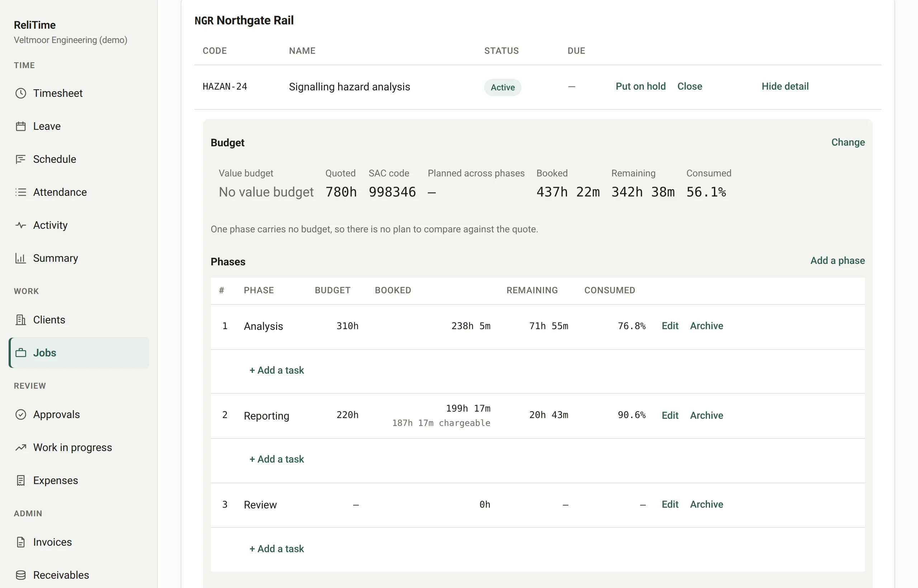Click the Receivables database icon
Screen dimensions: 918x588
click(x=21, y=575)
